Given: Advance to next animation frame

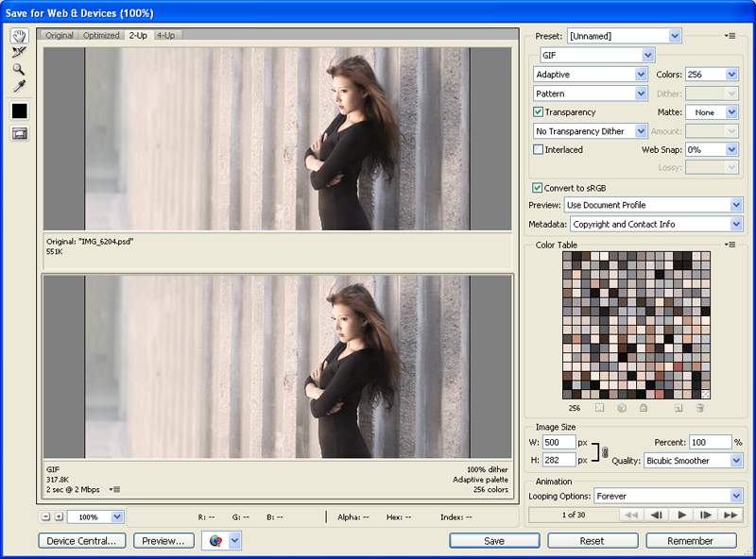Looking at the screenshot, I should (x=706, y=515).
